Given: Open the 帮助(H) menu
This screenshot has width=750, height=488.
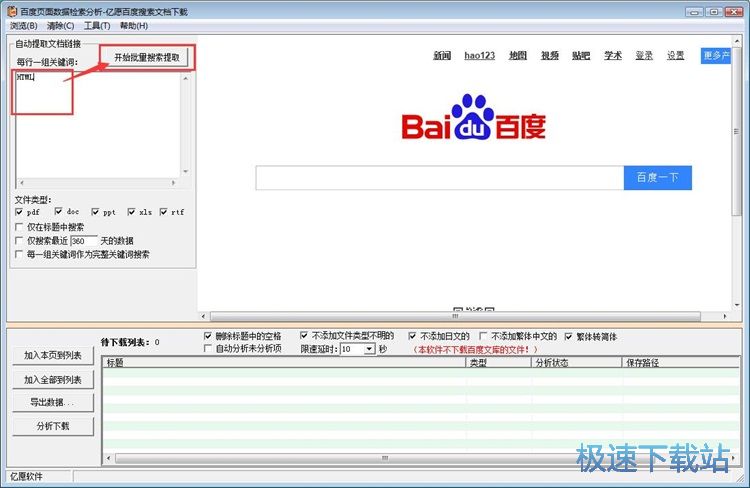Looking at the screenshot, I should 133,25.
